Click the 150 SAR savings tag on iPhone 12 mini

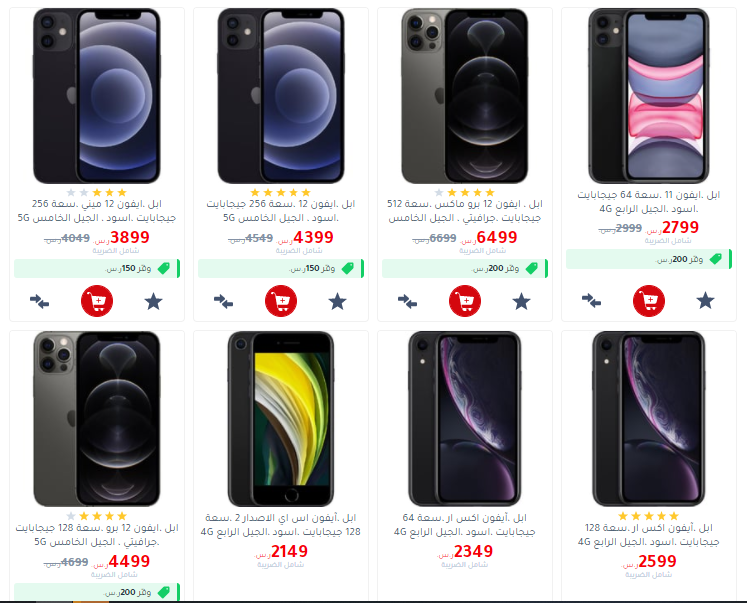(x=97, y=268)
